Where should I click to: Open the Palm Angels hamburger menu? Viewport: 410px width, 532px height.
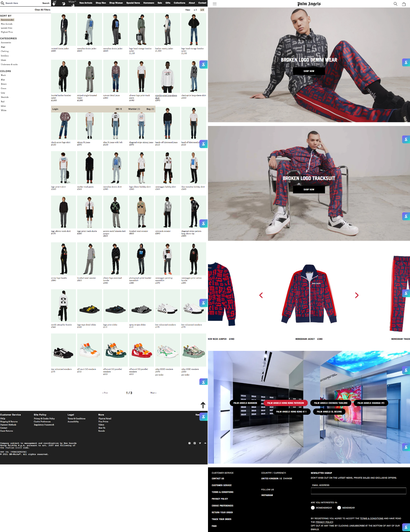pos(215,4)
